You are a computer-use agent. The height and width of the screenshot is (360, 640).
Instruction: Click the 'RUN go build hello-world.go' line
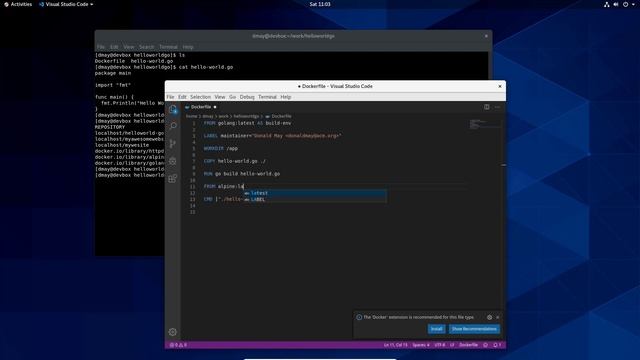coord(242,173)
